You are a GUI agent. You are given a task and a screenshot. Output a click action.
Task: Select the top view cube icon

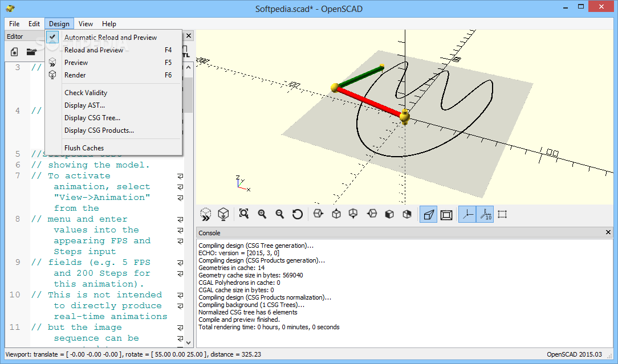[x=336, y=214]
